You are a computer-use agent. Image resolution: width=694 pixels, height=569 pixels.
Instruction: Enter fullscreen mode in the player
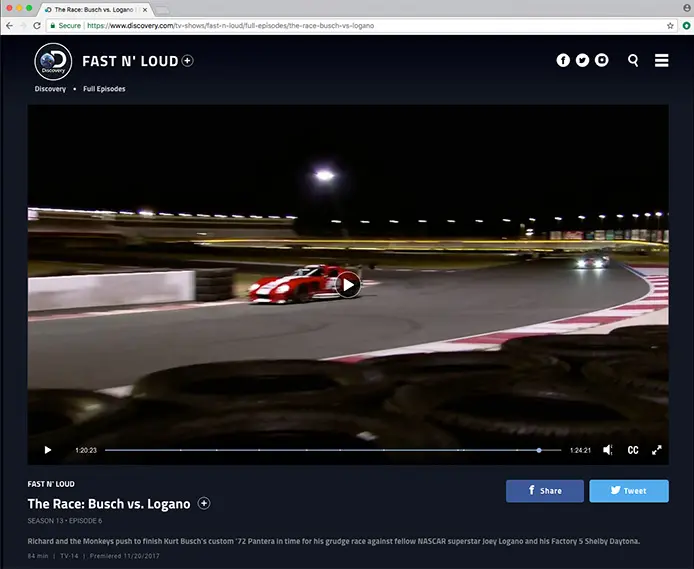pos(657,450)
